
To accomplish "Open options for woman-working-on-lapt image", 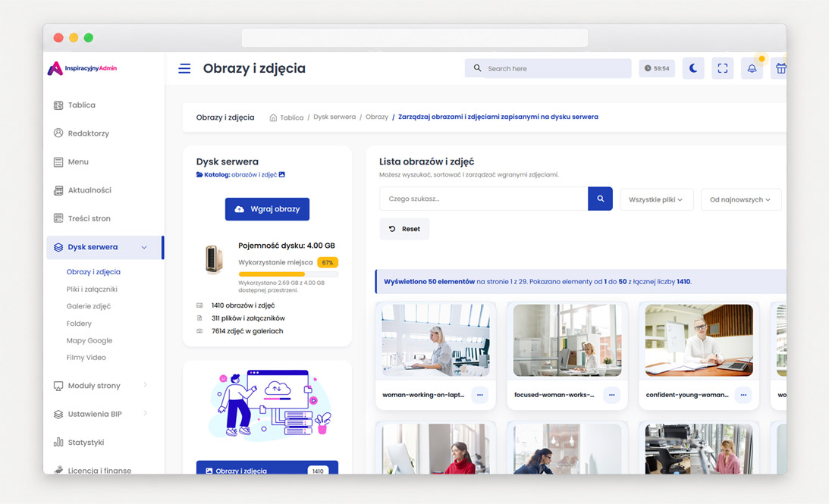I will tap(480, 395).
